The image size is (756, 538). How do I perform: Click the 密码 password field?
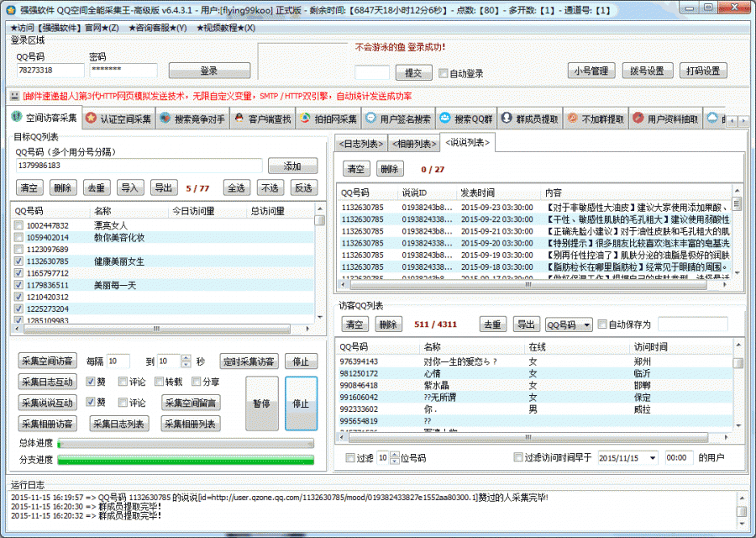coord(123,71)
